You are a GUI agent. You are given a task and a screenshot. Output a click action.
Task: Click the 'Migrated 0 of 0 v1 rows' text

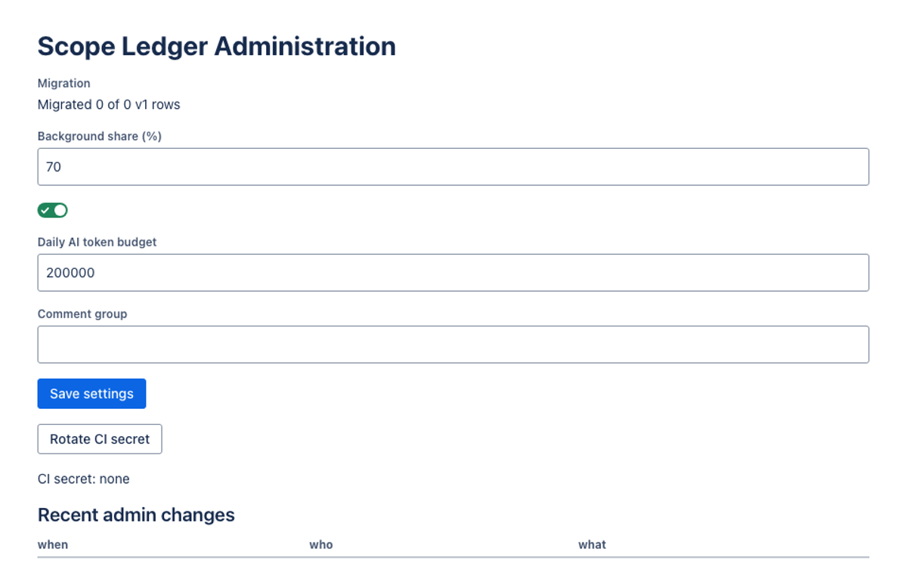(x=109, y=104)
